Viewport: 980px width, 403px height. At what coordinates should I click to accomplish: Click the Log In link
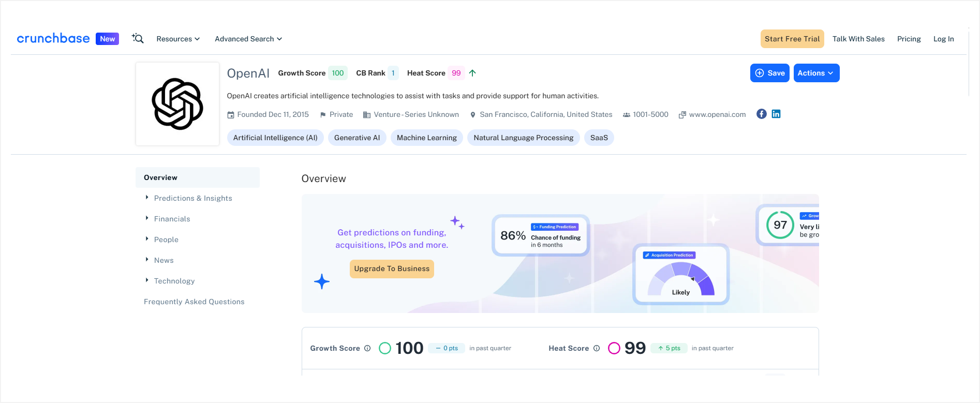coord(944,39)
